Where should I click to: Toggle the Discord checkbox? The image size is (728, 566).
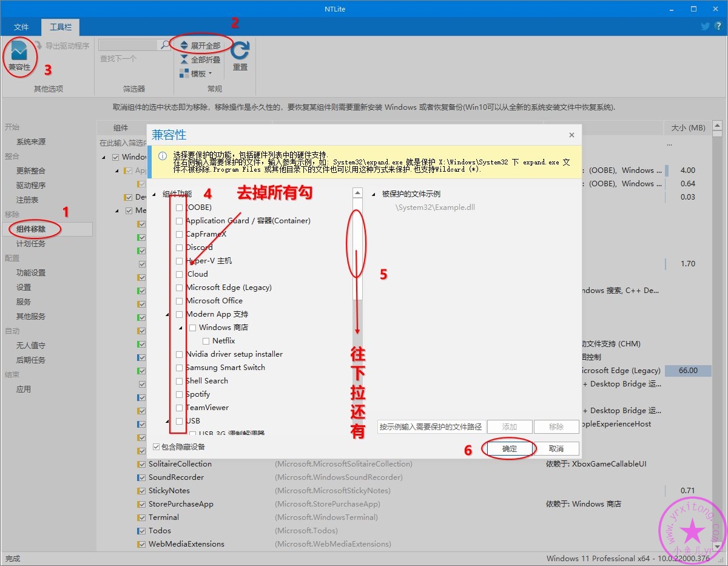(x=179, y=248)
